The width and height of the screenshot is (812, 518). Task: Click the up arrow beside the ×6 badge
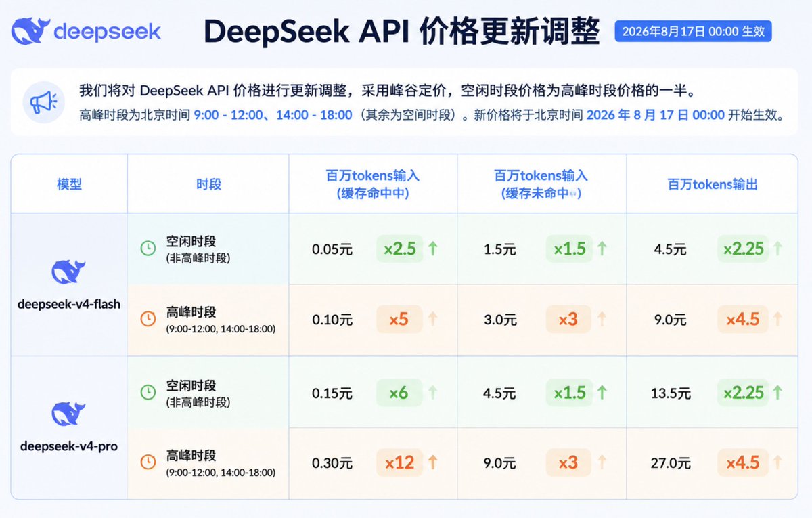[433, 392]
